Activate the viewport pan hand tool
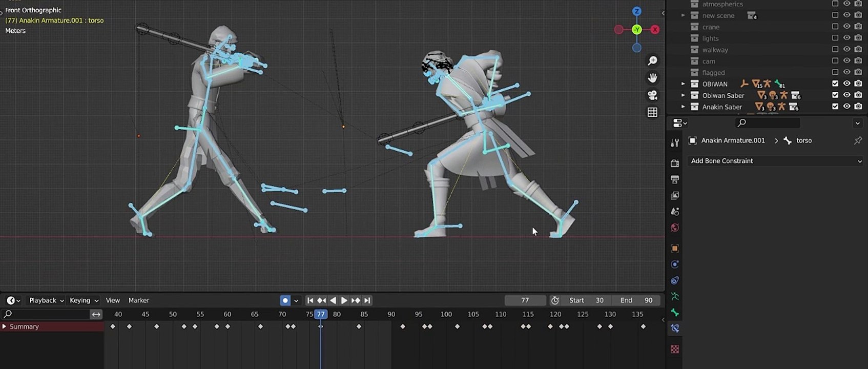Screen dimensions: 868x369 [652, 78]
